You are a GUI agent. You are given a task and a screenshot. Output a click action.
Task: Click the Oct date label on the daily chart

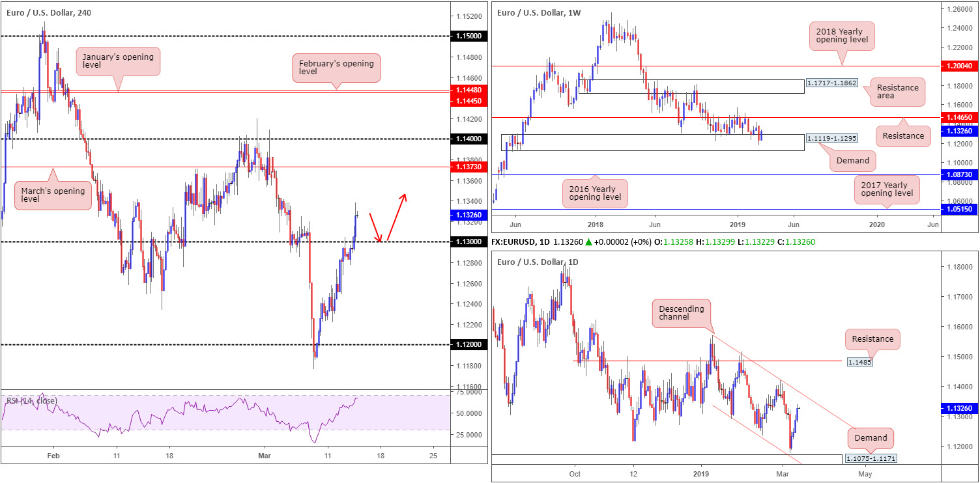pyautogui.click(x=575, y=474)
